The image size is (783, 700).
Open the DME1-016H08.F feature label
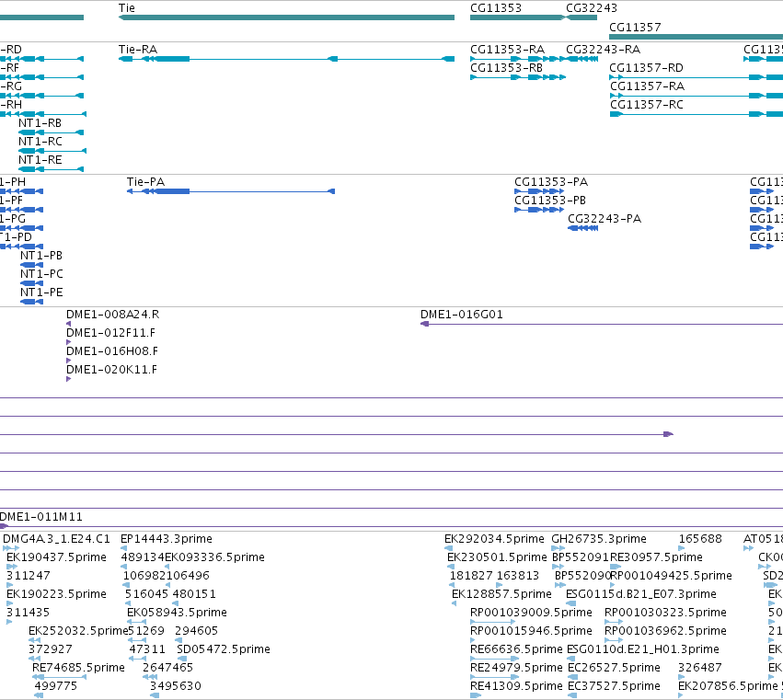[112, 351]
